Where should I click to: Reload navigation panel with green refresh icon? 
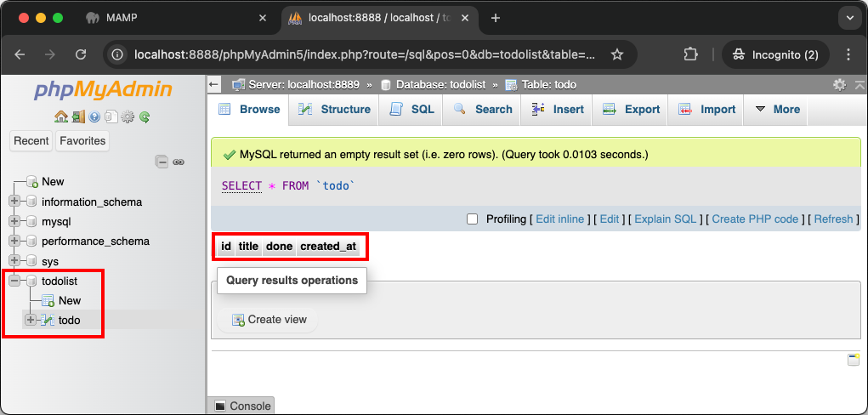tap(145, 117)
